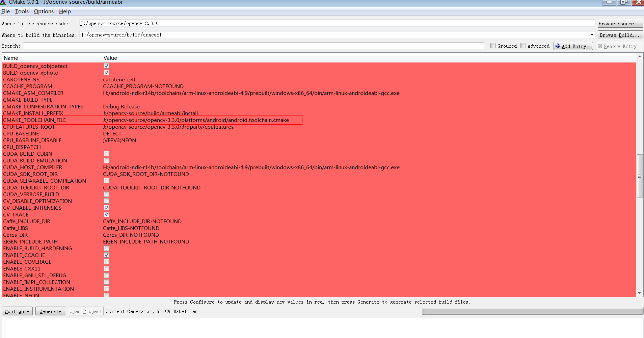Image resolution: width=644 pixels, height=338 pixels.
Task: Click the carotene_o4t value
Action: pyautogui.click(x=119, y=79)
